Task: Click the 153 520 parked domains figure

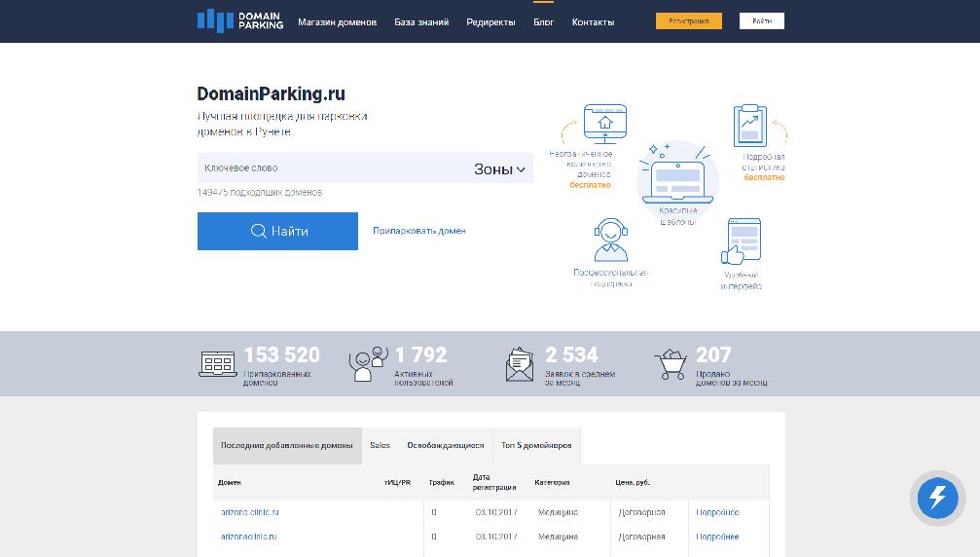Action: 282,355
